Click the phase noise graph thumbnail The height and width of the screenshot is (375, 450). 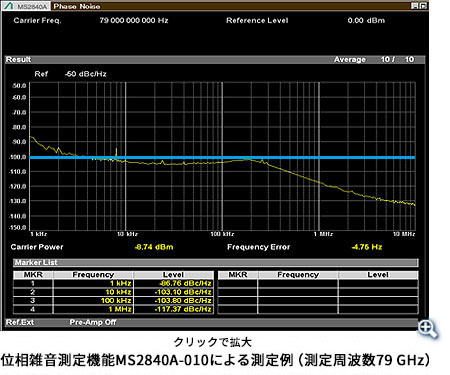point(215,165)
